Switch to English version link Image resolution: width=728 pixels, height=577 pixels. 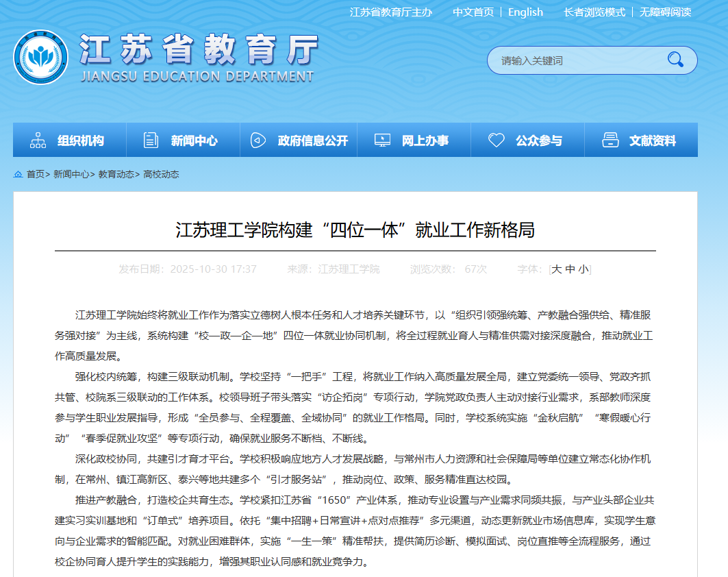pyautogui.click(x=525, y=12)
